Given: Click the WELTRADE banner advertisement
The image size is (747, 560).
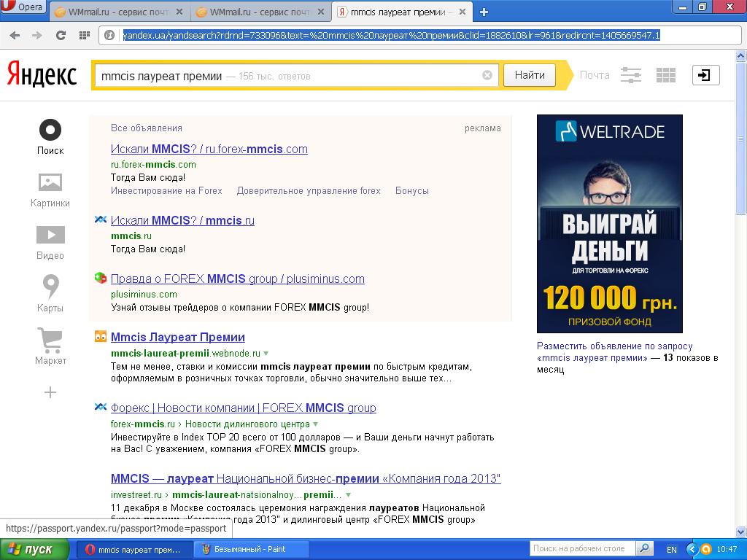Looking at the screenshot, I should click(609, 224).
